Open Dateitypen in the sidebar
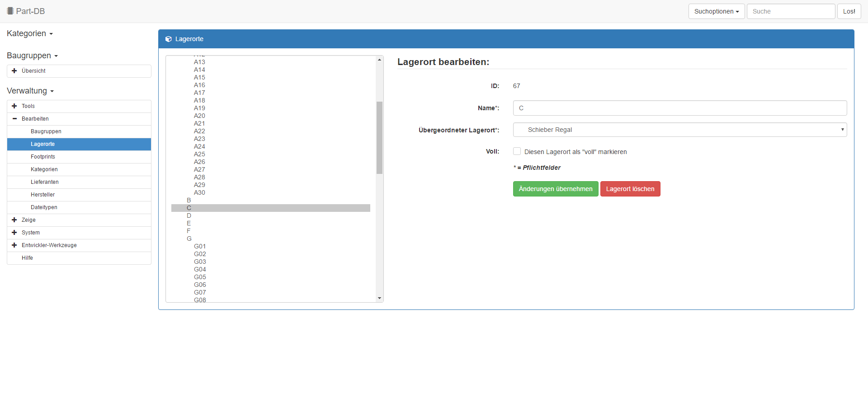Screen dimensions: 868x407 [x=79, y=207]
